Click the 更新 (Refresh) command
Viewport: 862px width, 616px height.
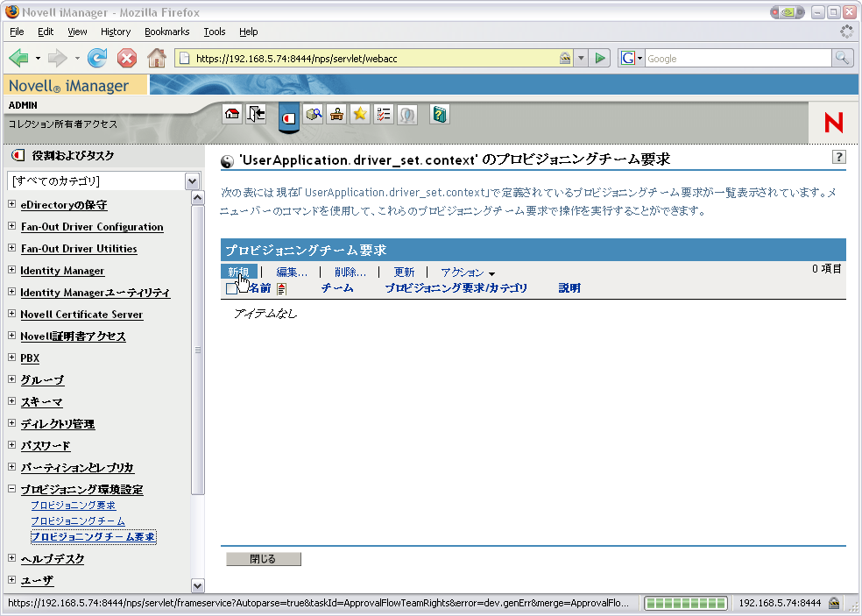tap(404, 273)
